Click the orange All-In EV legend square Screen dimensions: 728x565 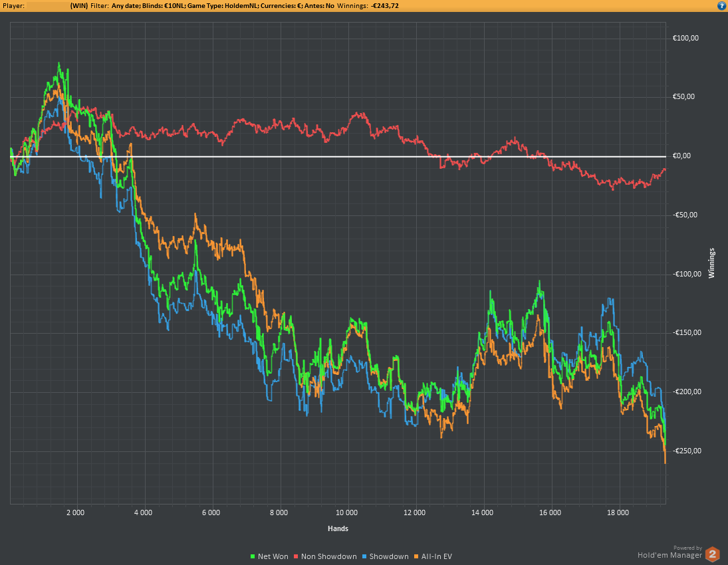[x=416, y=556]
